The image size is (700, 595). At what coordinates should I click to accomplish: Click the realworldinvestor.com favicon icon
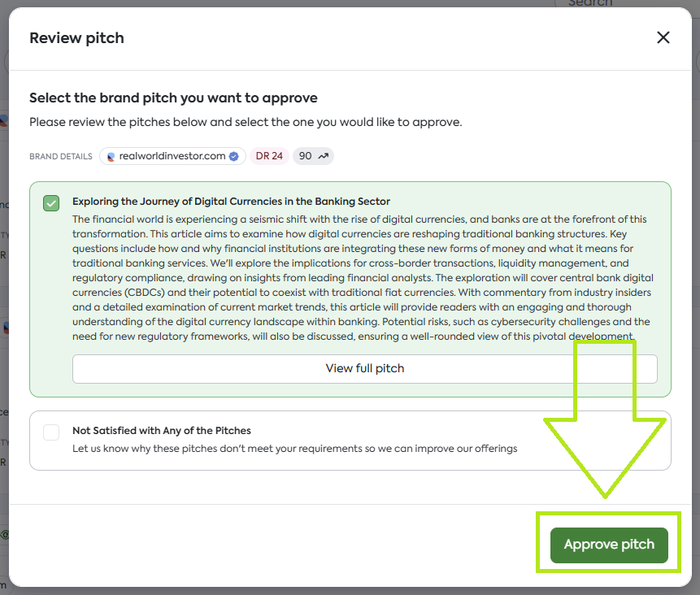111,156
